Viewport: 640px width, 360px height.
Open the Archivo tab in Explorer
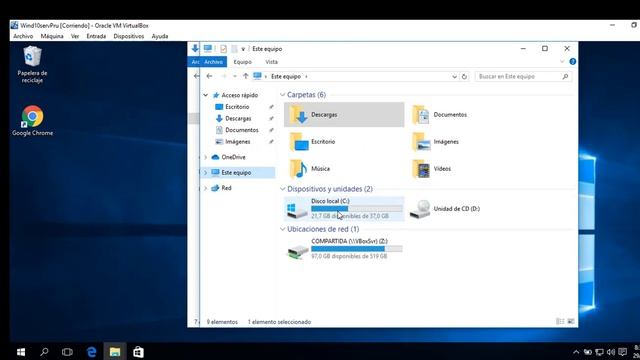click(213, 62)
